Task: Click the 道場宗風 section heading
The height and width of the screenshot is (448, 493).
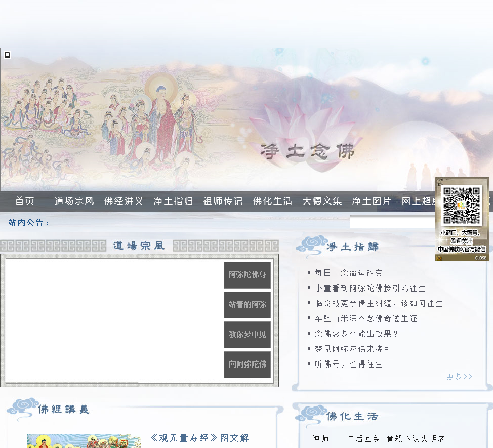Action: pos(139,246)
